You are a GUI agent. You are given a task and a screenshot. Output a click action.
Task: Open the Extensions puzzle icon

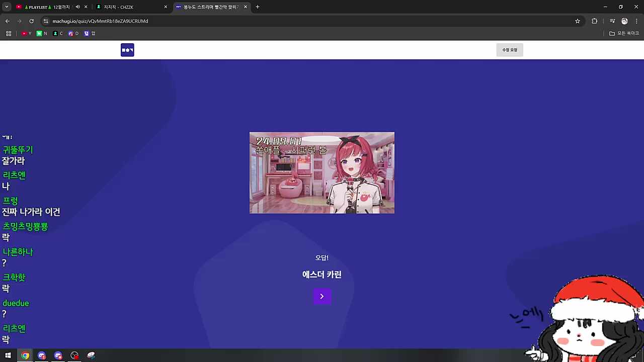tap(595, 21)
